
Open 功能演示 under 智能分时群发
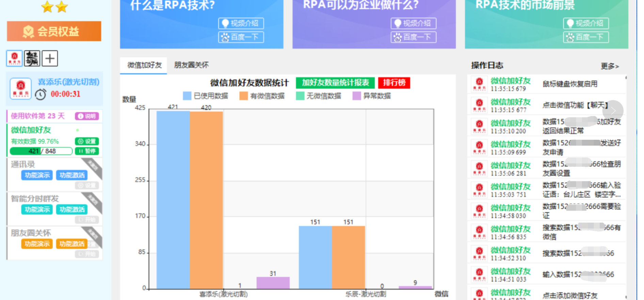click(37, 209)
